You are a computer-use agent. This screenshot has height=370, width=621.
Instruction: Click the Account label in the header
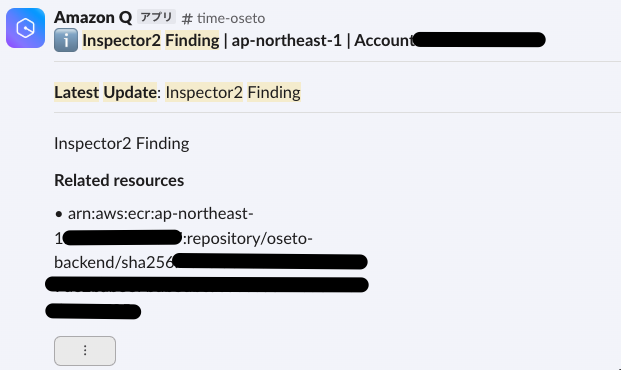tap(384, 40)
